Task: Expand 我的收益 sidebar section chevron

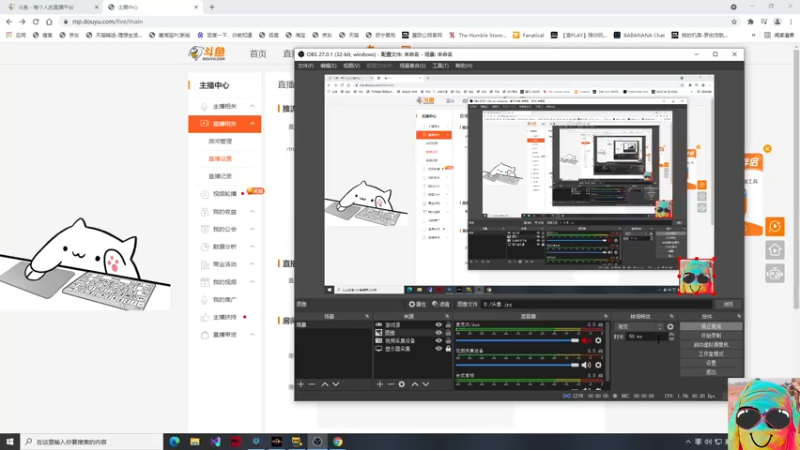Action: click(252, 211)
